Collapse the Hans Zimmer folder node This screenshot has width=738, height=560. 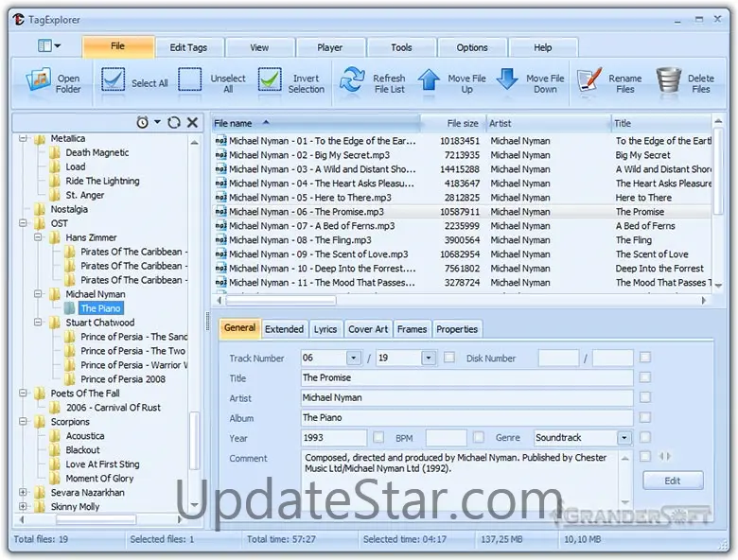tap(38, 237)
